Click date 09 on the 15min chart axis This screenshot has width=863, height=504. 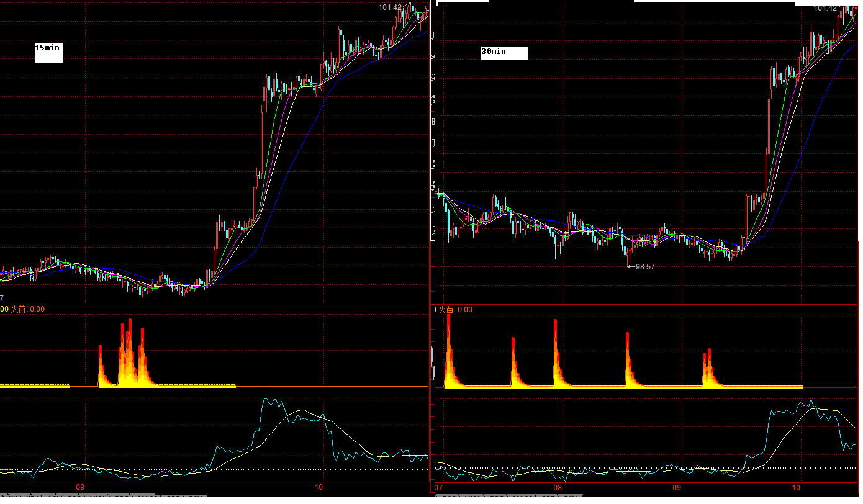coord(79,487)
